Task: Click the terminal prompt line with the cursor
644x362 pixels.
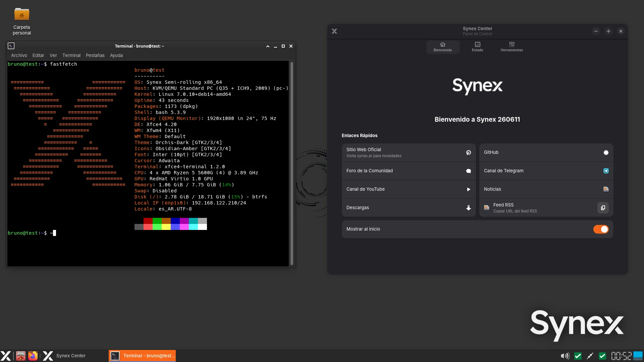Action: [32, 233]
